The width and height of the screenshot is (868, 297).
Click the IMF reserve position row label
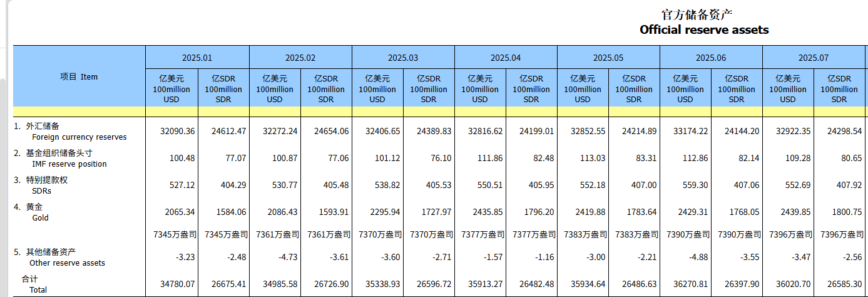click(69, 164)
